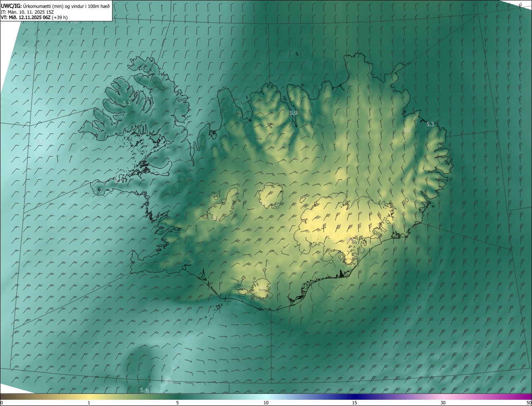Click the initial time line 'IT: Mán. 10. 11. 2025 15Z'
This screenshot has height=406, width=532.
[27, 12]
